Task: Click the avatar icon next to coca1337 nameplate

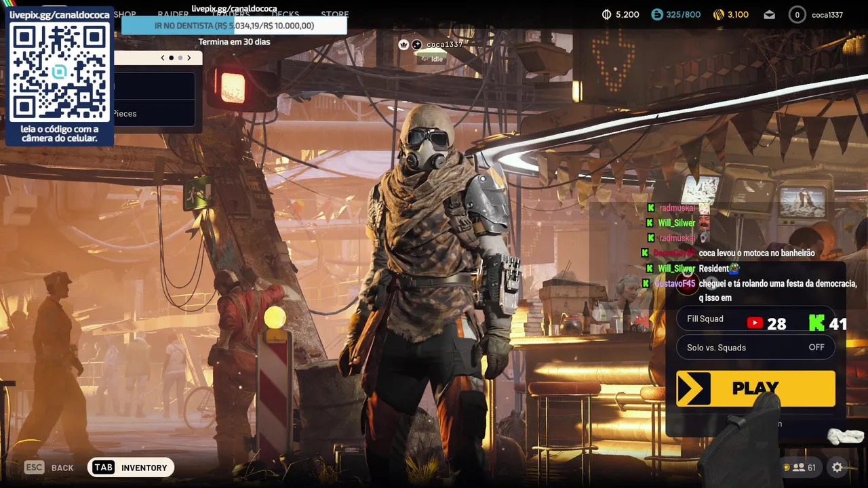Action: tap(416, 44)
